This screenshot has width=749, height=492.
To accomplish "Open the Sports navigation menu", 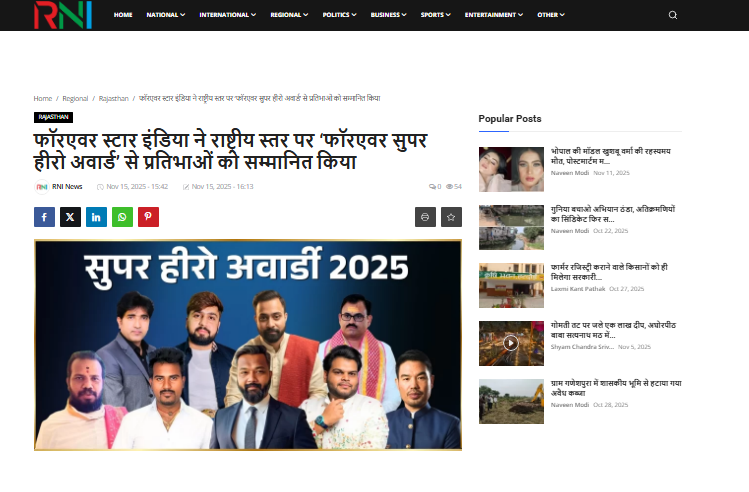I will (x=435, y=15).
